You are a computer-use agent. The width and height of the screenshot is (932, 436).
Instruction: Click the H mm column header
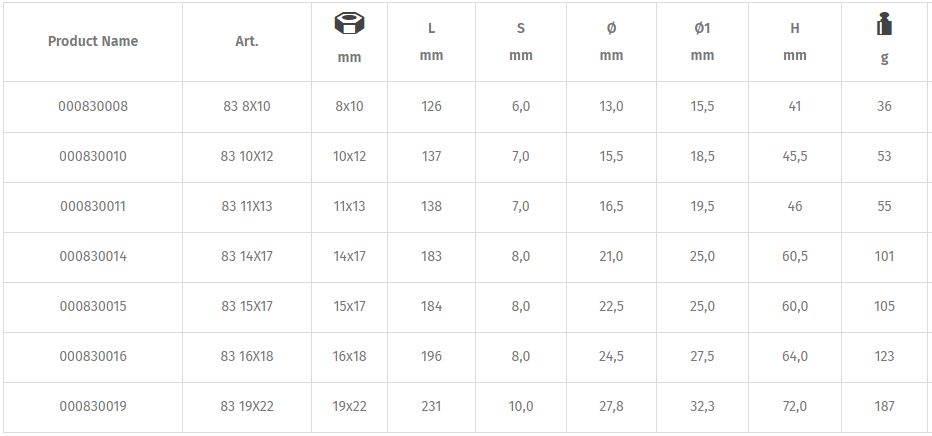pyautogui.click(x=795, y=42)
